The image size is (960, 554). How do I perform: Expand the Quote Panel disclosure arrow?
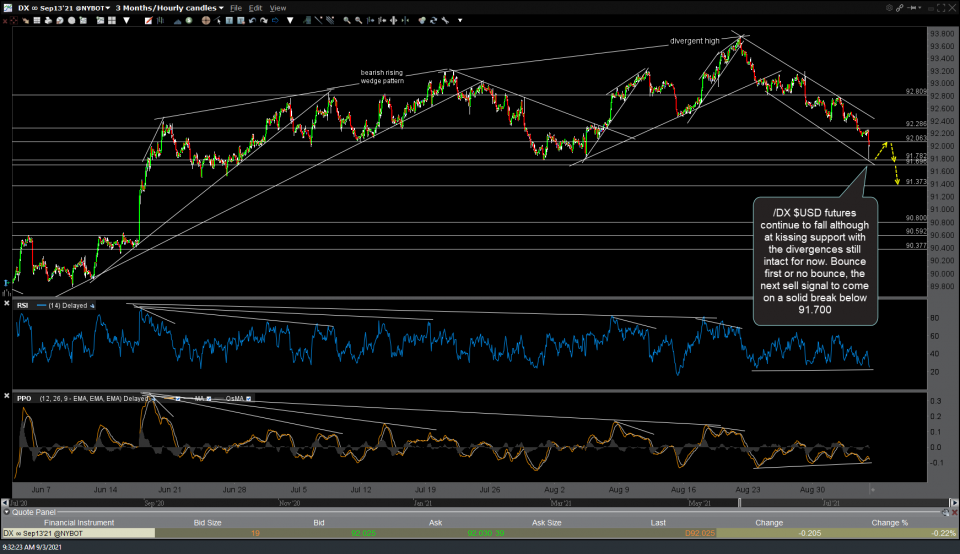click(x=5, y=512)
